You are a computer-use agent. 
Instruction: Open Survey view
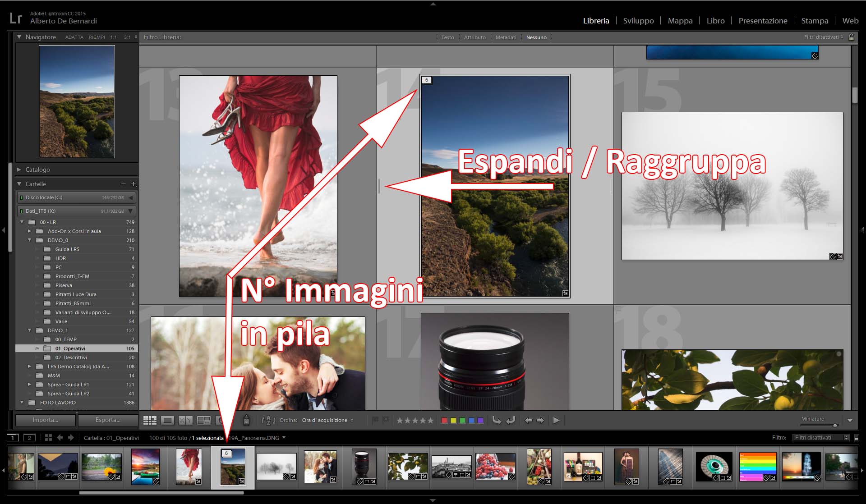(204, 420)
